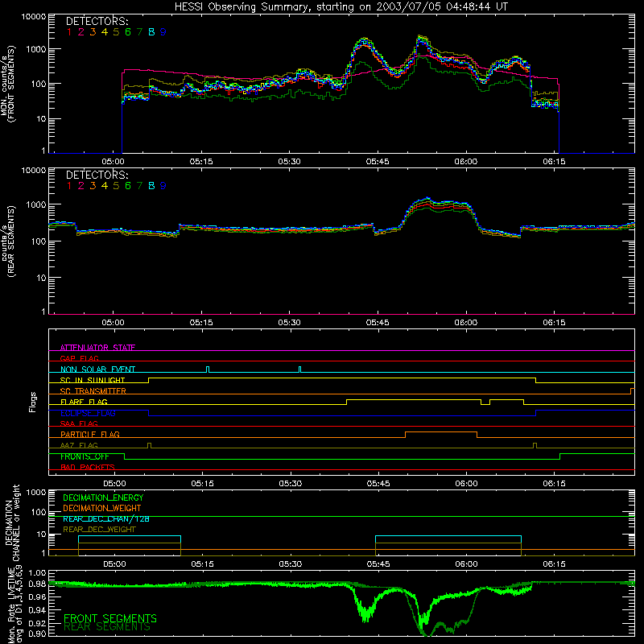Click the AAZ_FLAG spike near 06:12
Screen dimensions: 644x644
coord(535,446)
